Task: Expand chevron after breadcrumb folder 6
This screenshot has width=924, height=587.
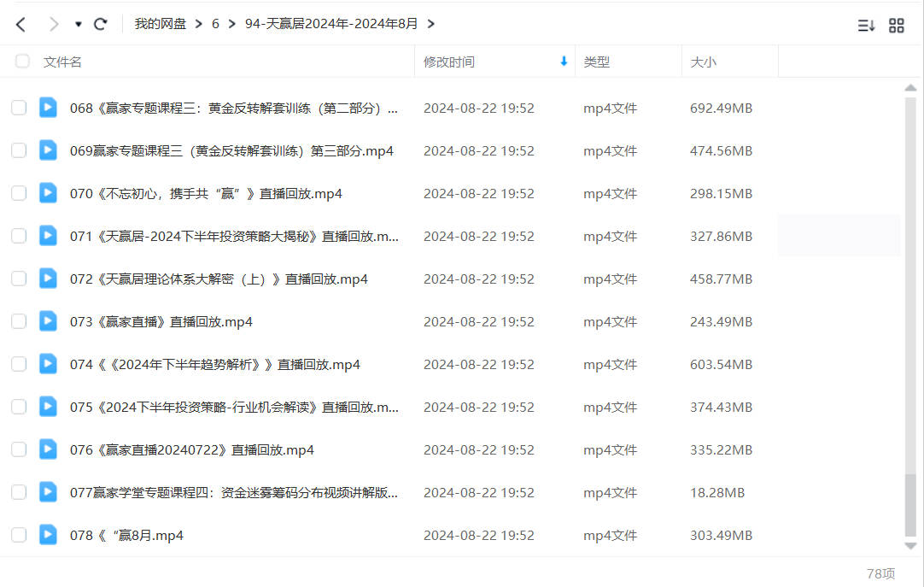Action: click(x=232, y=24)
